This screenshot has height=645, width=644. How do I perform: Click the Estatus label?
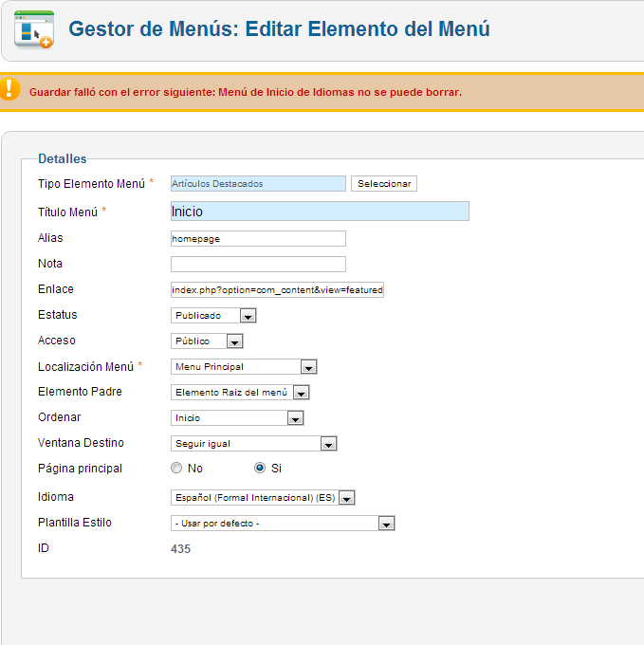pos(58,315)
